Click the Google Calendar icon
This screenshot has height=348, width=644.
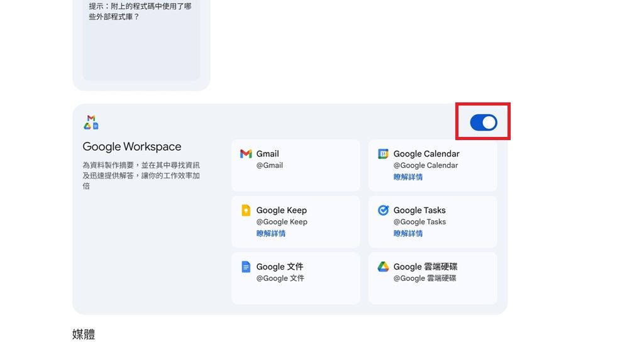(x=383, y=154)
